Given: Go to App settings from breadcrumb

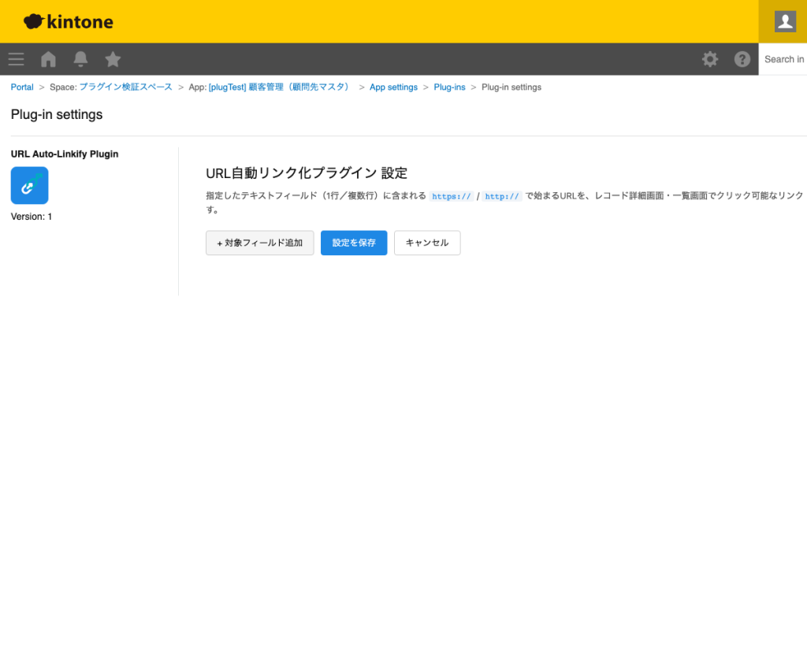Looking at the screenshot, I should tap(393, 87).
